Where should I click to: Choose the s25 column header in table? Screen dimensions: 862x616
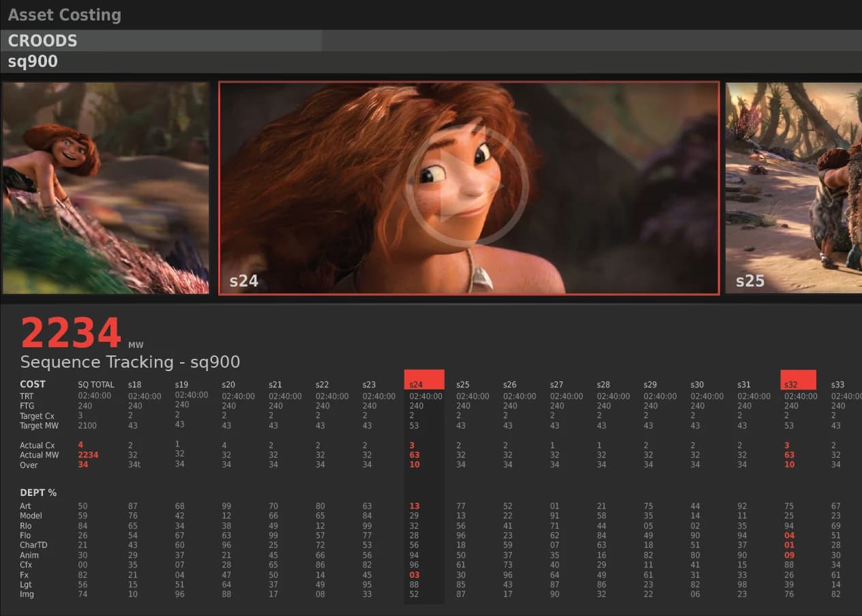pyautogui.click(x=463, y=385)
